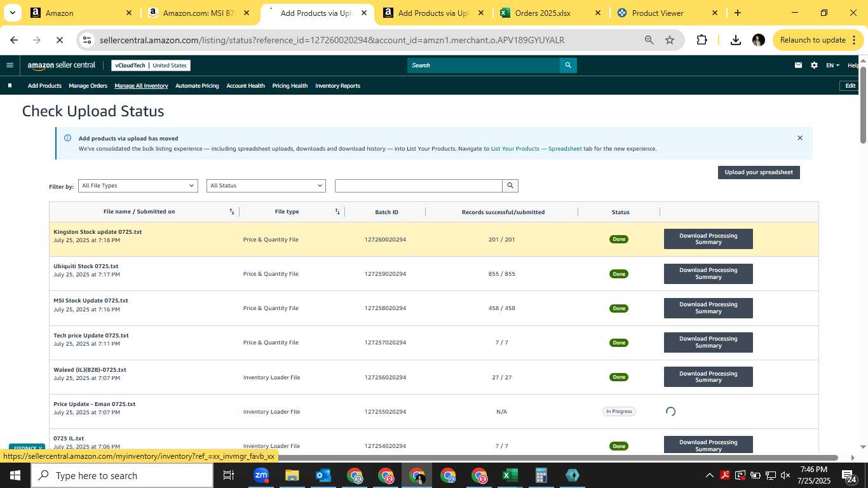The height and width of the screenshot is (488, 868).
Task: Open Automate Pricing
Action: pyautogui.click(x=197, y=86)
